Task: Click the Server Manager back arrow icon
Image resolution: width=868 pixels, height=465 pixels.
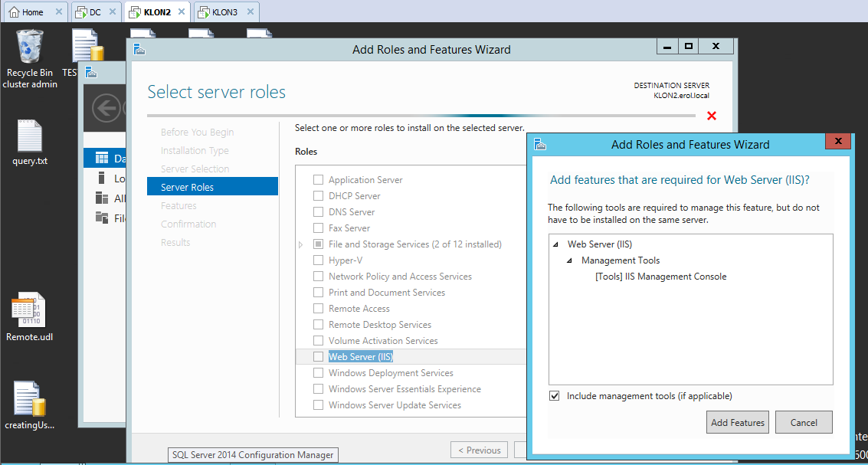Action: 106,108
